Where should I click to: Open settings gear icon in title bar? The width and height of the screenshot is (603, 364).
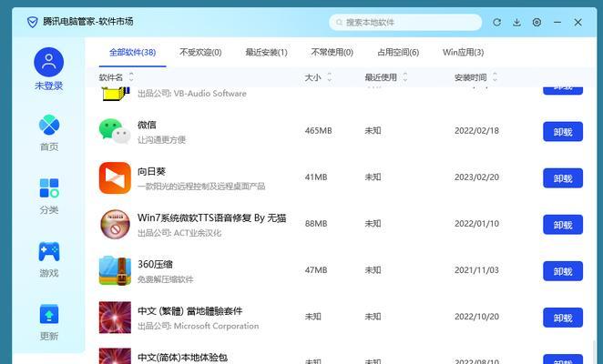pyautogui.click(x=537, y=22)
